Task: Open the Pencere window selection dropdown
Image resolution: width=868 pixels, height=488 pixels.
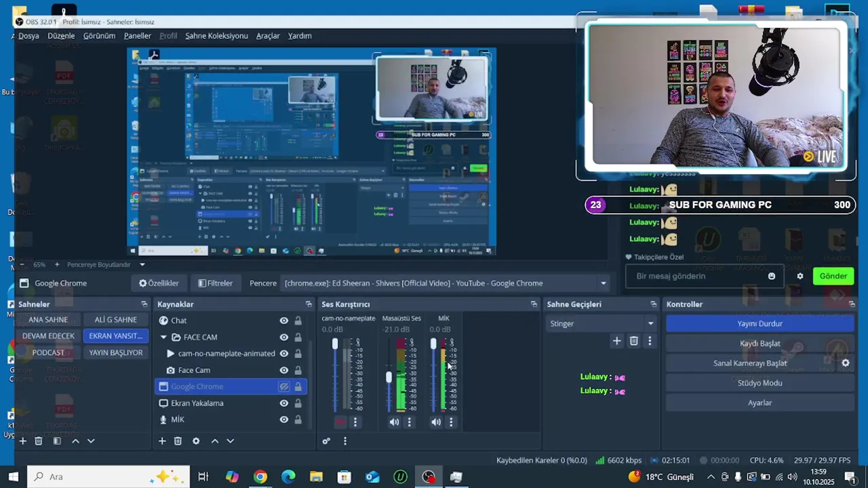Action: (446, 283)
